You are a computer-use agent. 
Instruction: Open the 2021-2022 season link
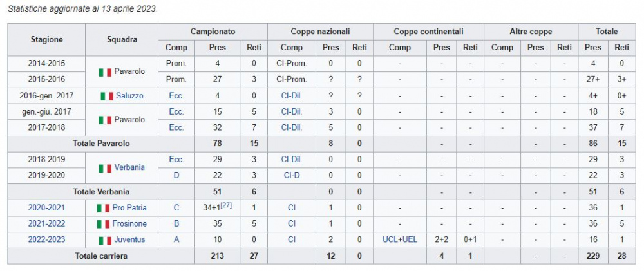[46, 224]
